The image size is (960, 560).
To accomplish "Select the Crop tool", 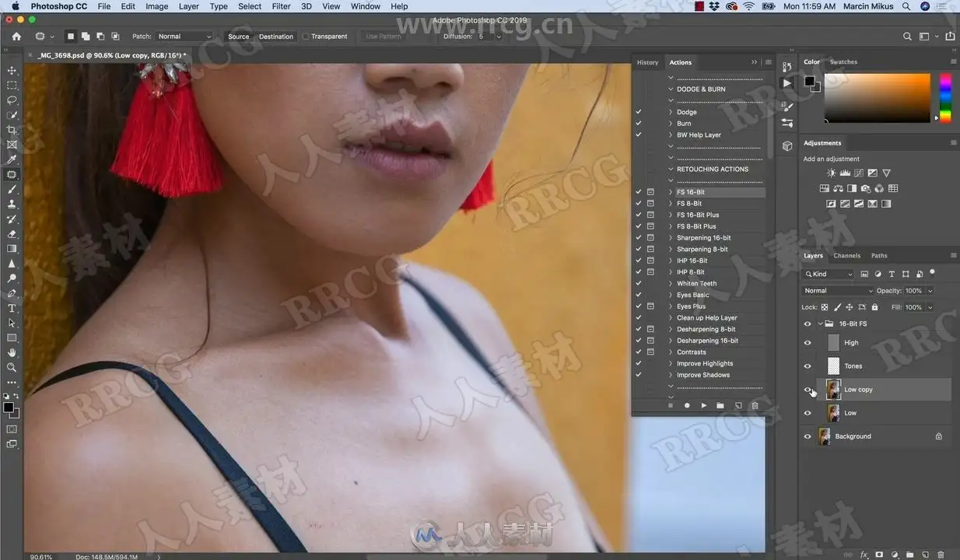I will [x=12, y=130].
